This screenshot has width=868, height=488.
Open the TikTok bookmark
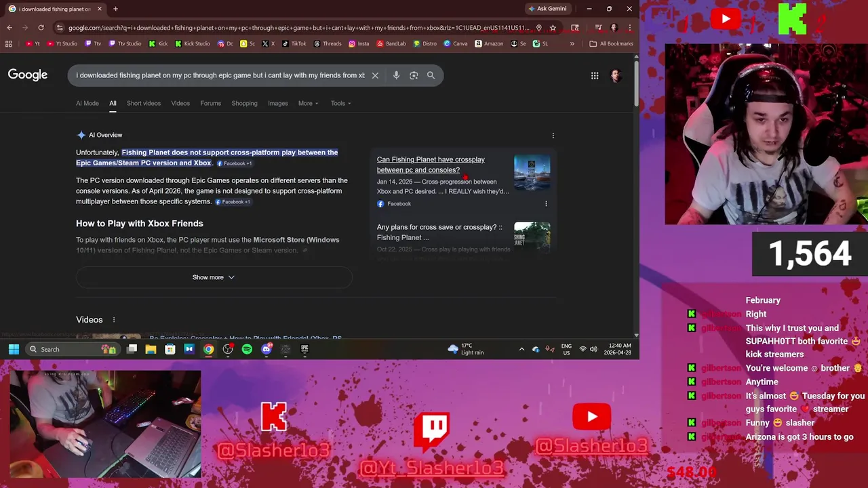294,44
